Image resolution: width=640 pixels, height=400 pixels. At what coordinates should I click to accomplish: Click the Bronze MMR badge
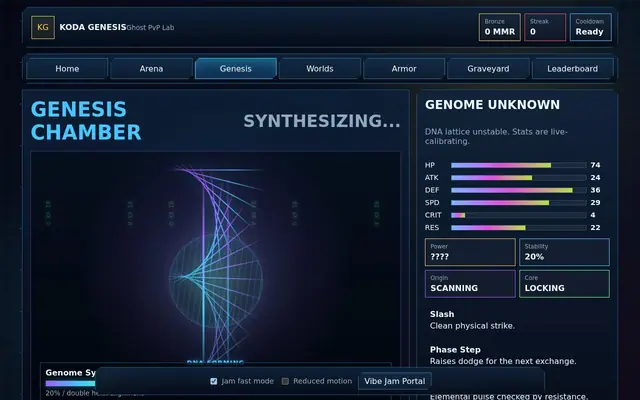pyautogui.click(x=500, y=27)
